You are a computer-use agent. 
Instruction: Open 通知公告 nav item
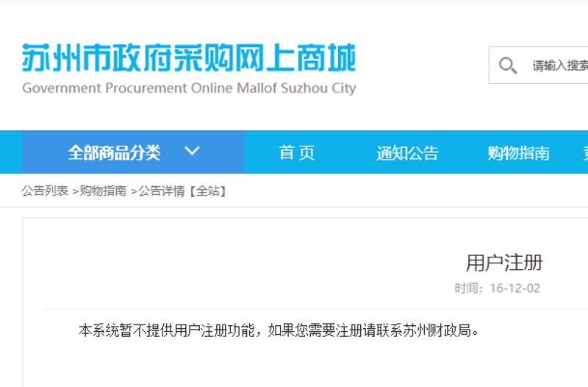[x=408, y=153]
